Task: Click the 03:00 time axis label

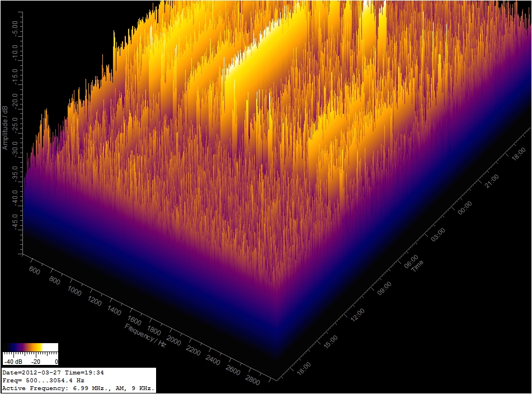Action: coord(438,235)
